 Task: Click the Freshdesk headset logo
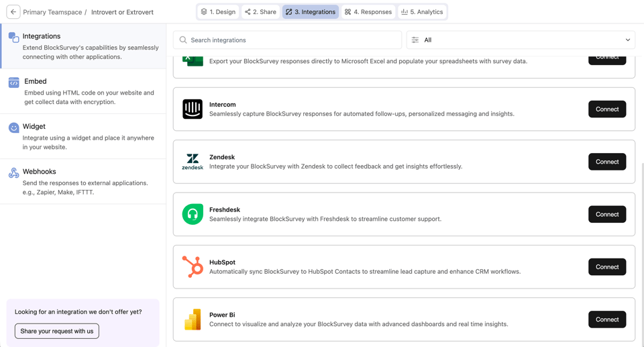[193, 214]
